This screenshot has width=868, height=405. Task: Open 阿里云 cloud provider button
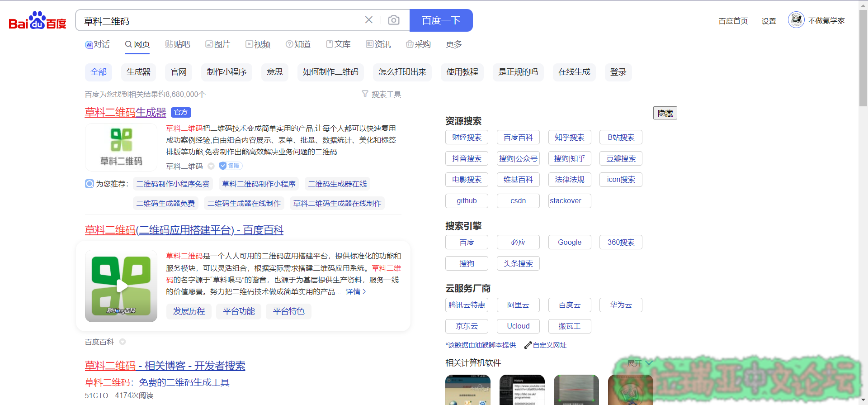click(518, 305)
